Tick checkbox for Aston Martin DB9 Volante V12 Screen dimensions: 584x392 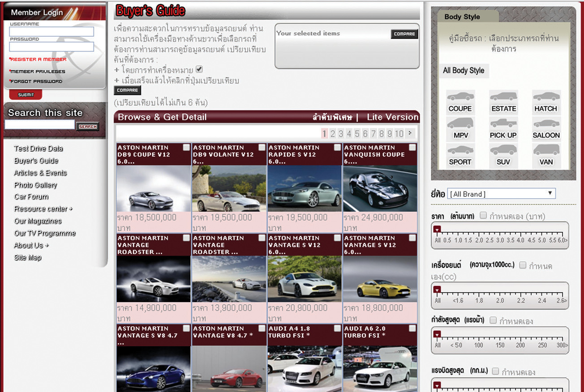[262, 147]
